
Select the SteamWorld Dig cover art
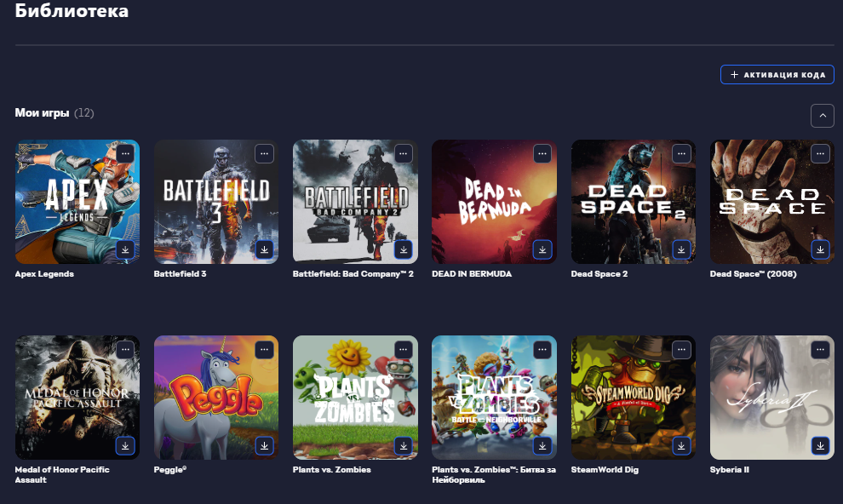tap(634, 398)
